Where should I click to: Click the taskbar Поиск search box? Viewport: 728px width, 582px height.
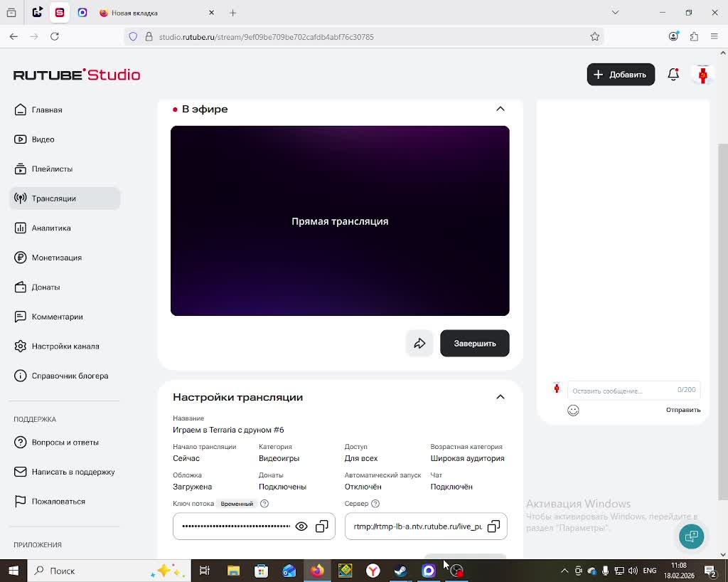pyautogui.click(x=109, y=571)
